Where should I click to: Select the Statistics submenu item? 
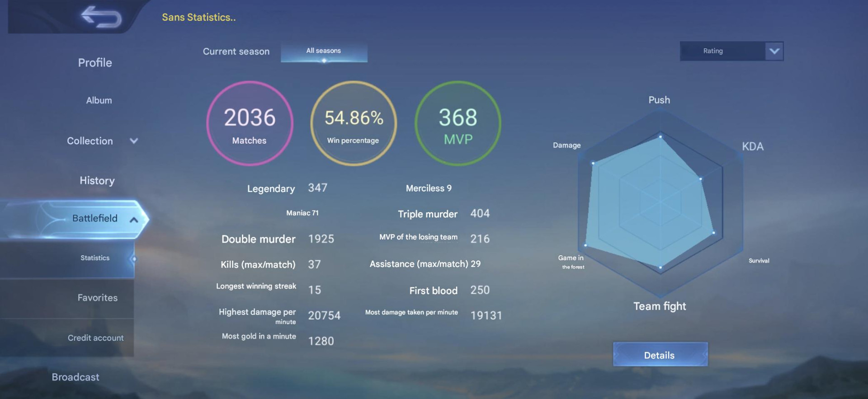67,258
